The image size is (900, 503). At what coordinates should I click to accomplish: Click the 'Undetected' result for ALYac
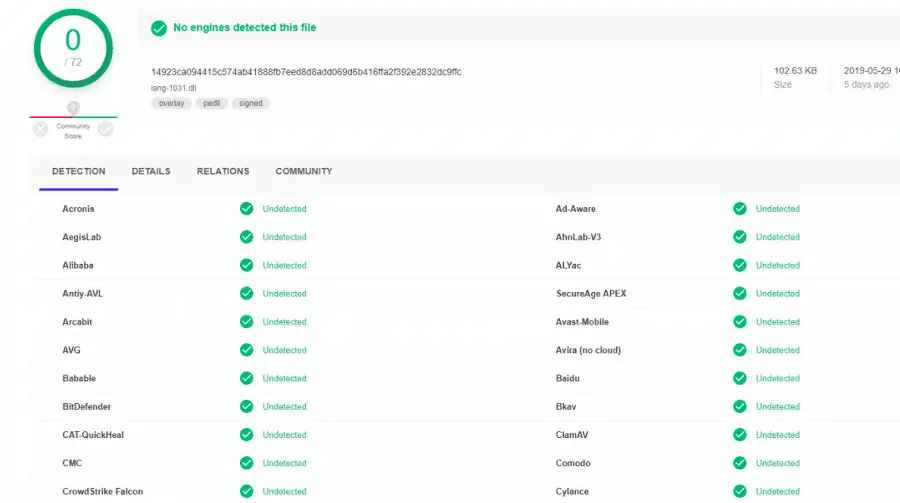(x=777, y=265)
